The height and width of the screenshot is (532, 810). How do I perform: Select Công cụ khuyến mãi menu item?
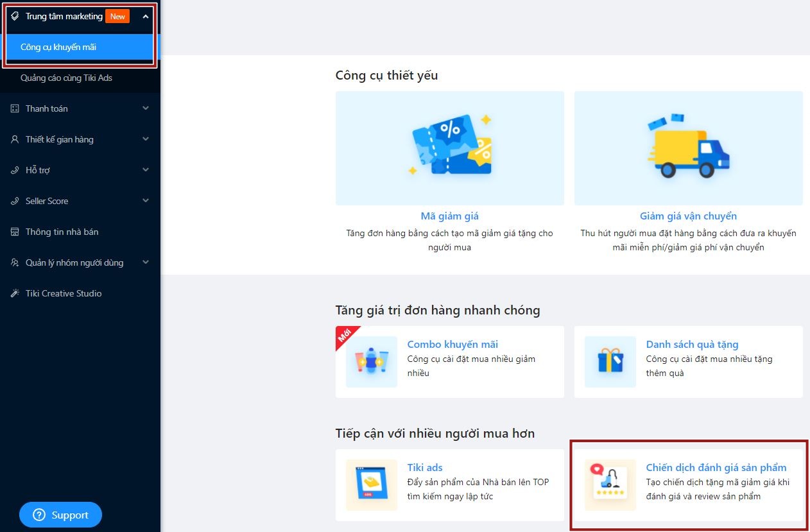(x=58, y=47)
